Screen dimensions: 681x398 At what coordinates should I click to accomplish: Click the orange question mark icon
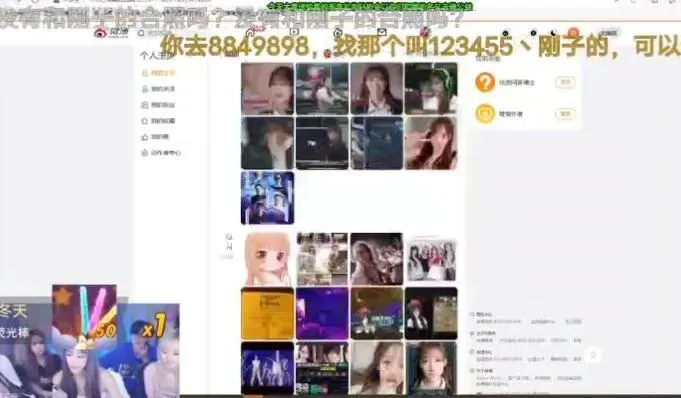(x=485, y=82)
